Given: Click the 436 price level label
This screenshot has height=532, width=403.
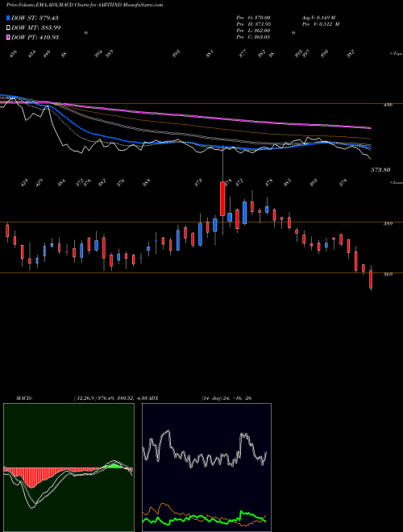Looking at the screenshot, I should point(388,105).
